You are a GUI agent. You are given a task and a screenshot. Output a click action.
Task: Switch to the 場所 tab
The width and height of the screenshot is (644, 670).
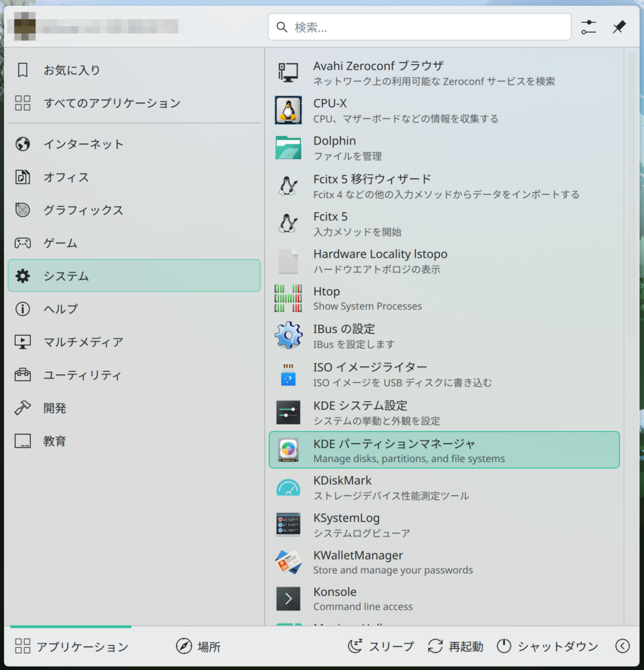pos(198,646)
